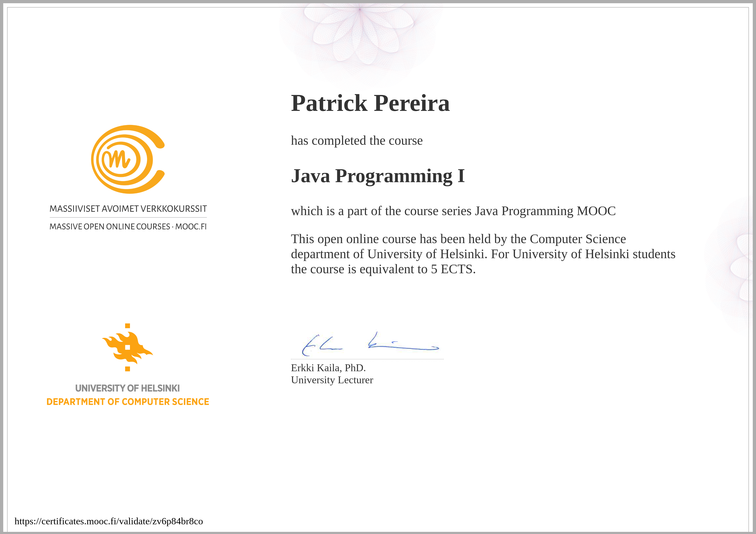Click the small square below the flame emblem

pyautogui.click(x=127, y=369)
